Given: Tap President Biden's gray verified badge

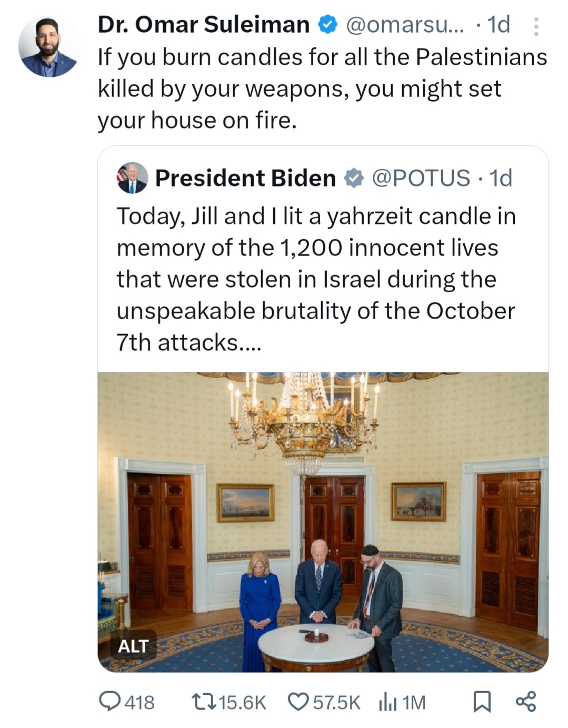Looking at the screenshot, I should click(x=354, y=178).
